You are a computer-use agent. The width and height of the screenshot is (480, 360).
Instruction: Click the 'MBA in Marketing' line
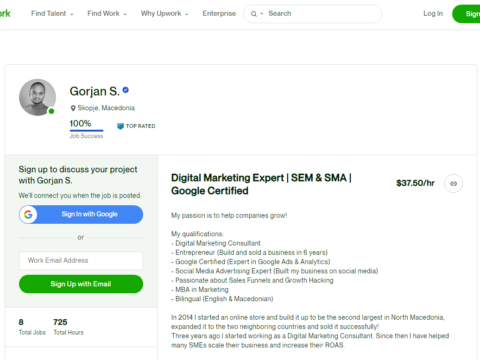pyautogui.click(x=200, y=290)
